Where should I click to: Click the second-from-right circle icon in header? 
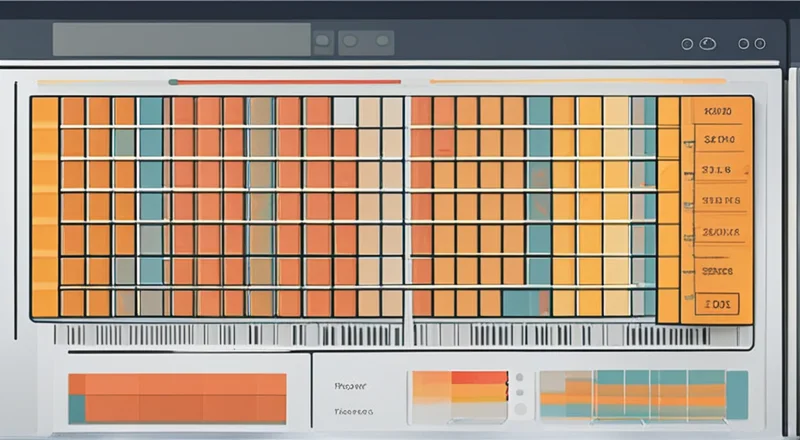point(744,43)
